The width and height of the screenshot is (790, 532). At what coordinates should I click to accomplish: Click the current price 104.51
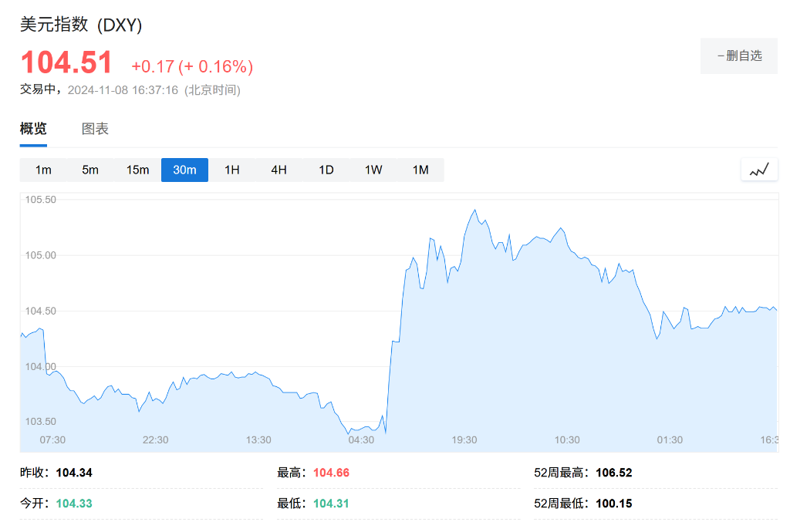[x=66, y=63]
